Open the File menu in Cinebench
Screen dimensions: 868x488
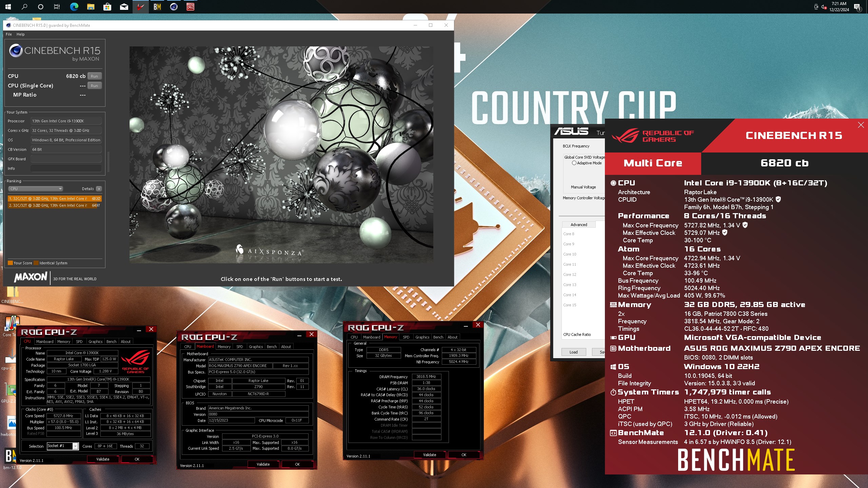click(x=9, y=34)
